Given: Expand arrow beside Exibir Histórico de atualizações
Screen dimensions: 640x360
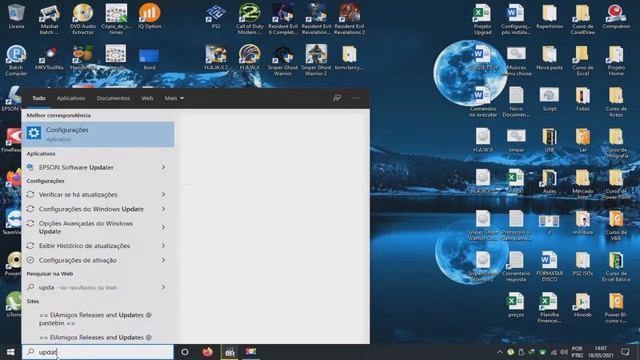Looking at the screenshot, I should (x=163, y=246).
